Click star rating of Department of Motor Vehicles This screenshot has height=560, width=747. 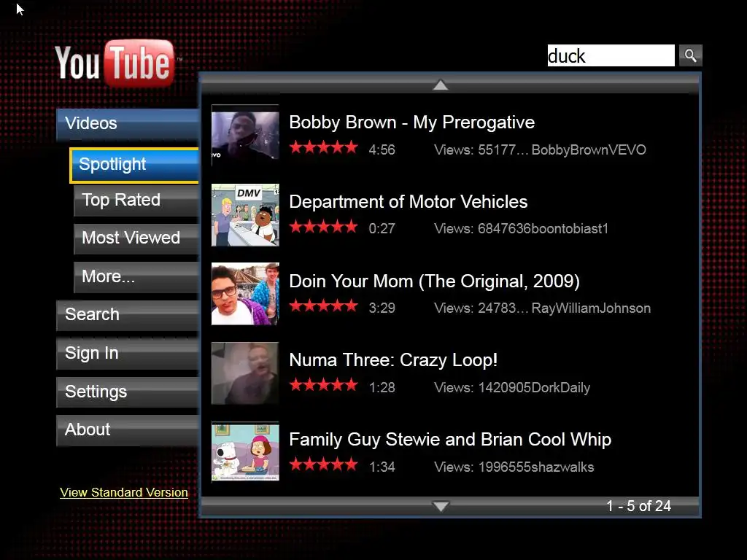click(323, 226)
